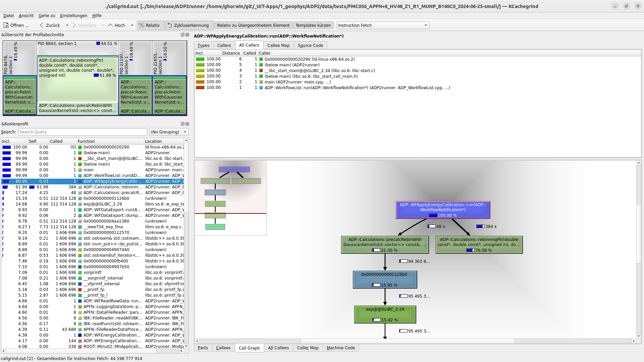
Task: Select the Machine Code bottom tab
Action: [340, 348]
